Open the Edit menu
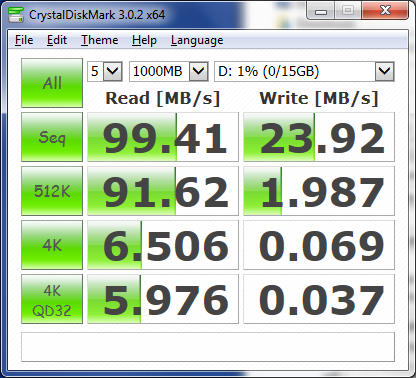 57,40
